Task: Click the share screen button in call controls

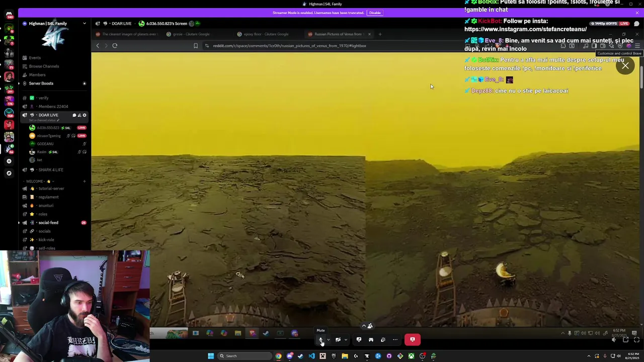Action: coord(359,340)
